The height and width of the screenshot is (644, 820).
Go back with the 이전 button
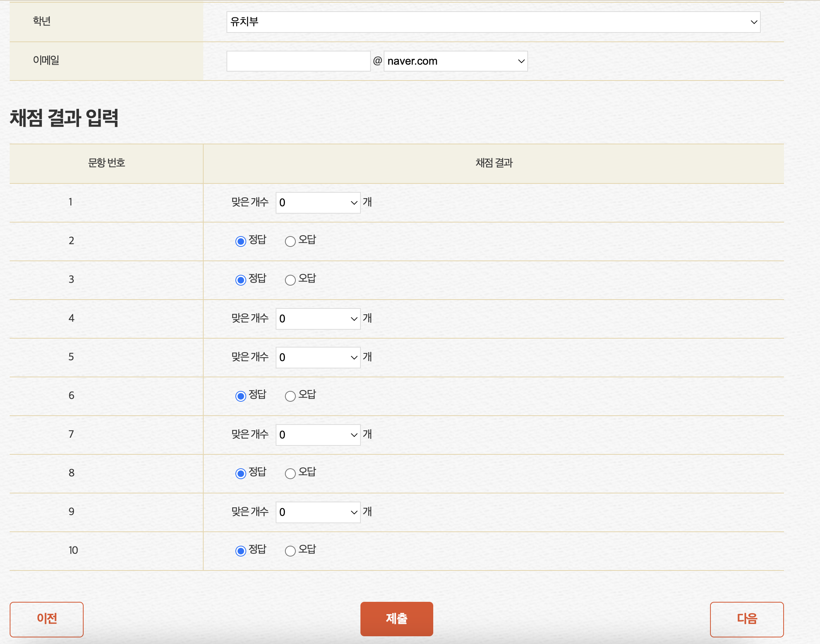(x=46, y=619)
